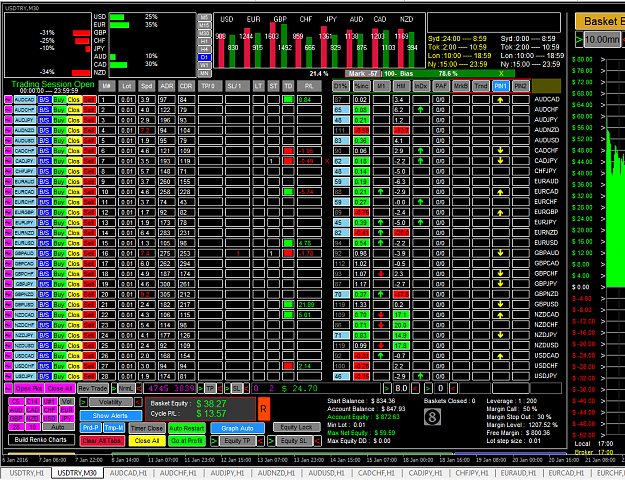The image size is (625, 480).
Task: Click the green arrow left of Equity TP
Action: click(x=214, y=441)
